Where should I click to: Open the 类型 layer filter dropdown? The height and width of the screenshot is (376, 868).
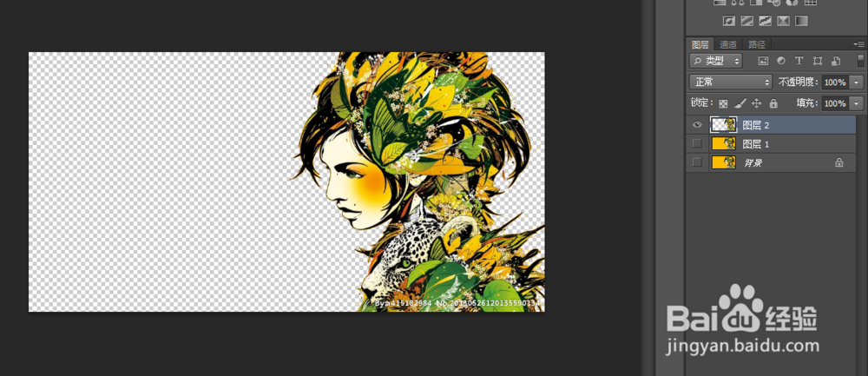tap(716, 61)
